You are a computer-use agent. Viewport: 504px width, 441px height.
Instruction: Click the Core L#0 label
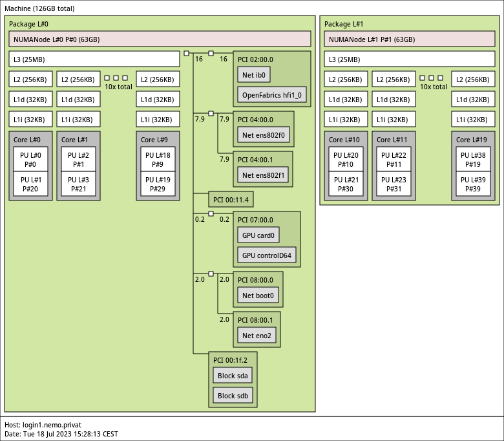(27, 140)
